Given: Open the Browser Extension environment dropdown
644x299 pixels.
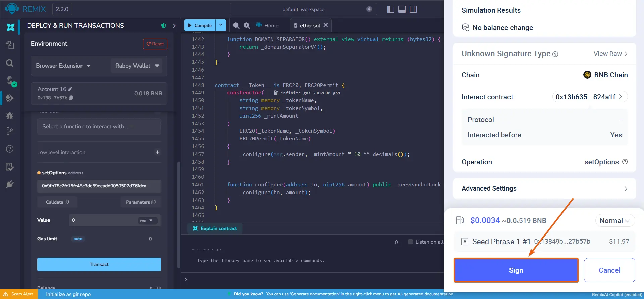Looking at the screenshot, I should [63, 66].
